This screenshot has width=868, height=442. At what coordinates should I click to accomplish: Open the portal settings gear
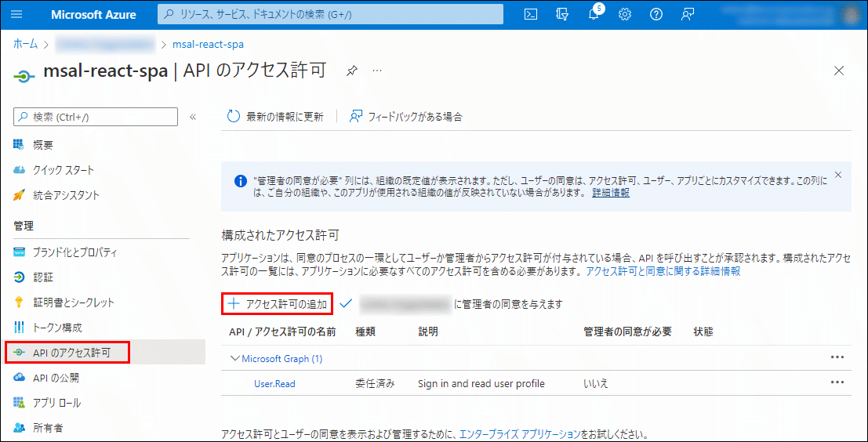[x=625, y=15]
